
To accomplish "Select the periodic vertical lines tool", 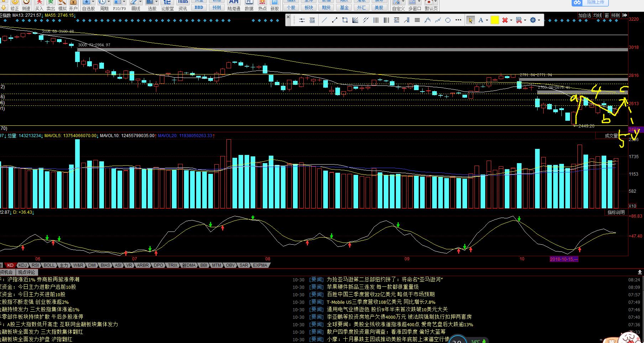I will (x=376, y=20).
